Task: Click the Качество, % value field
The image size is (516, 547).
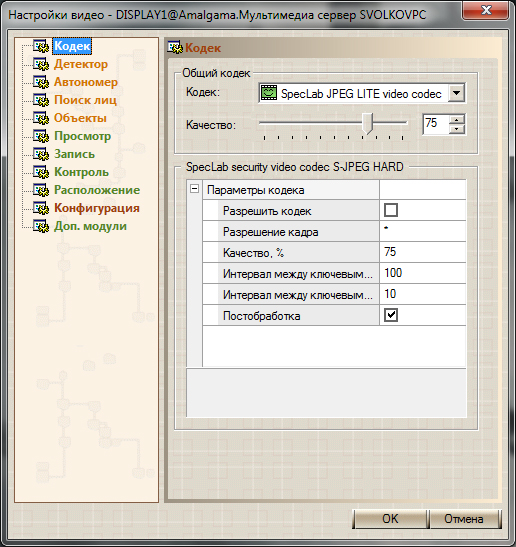Action: click(x=423, y=252)
